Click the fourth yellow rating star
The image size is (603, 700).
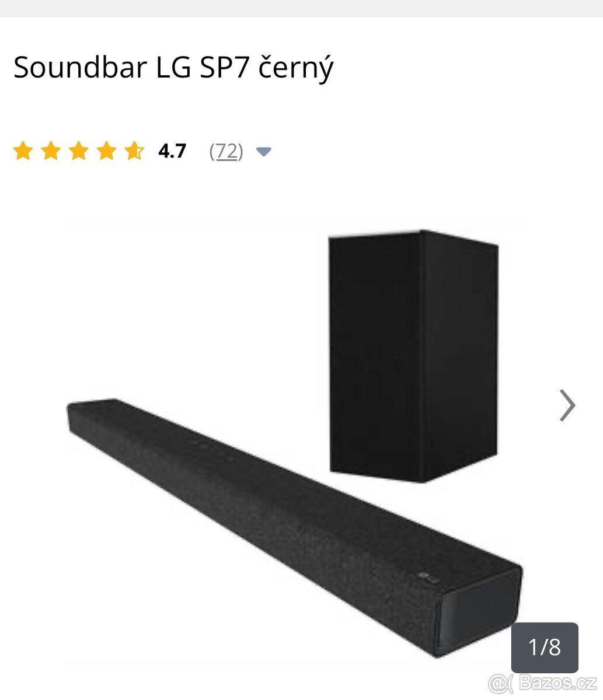(x=106, y=151)
